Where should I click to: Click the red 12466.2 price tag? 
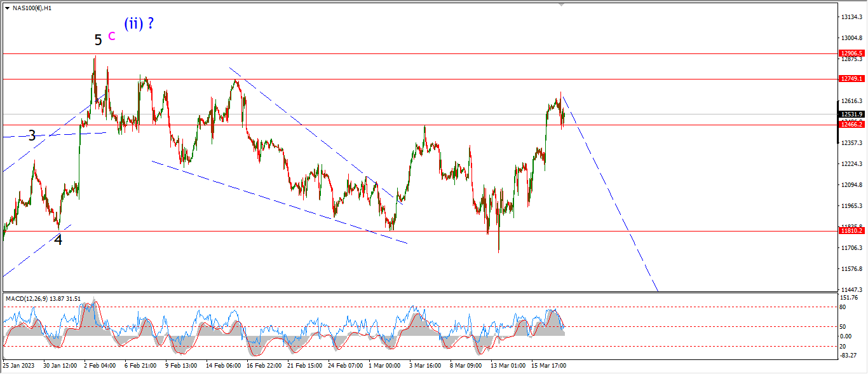tap(851, 125)
